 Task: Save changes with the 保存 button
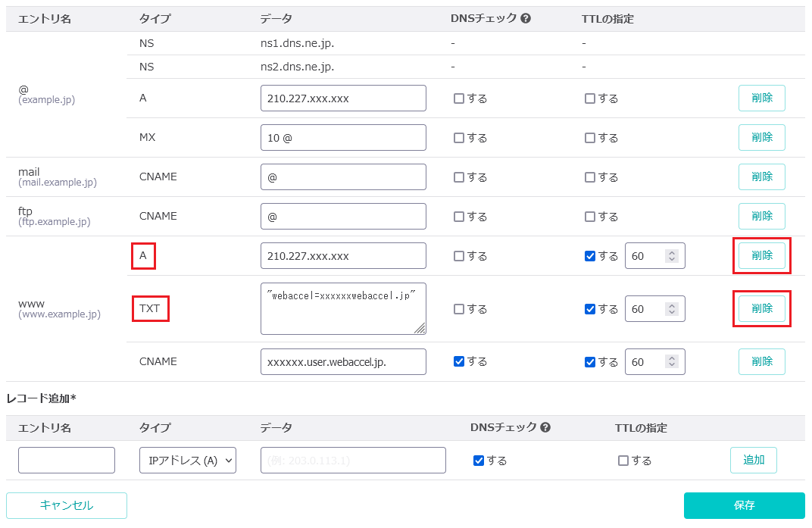point(744,505)
